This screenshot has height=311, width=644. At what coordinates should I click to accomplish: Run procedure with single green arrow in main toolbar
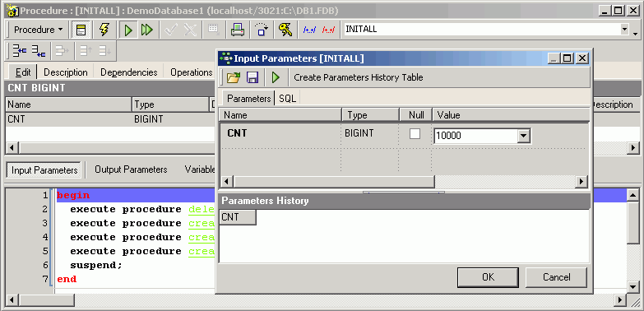click(128, 30)
